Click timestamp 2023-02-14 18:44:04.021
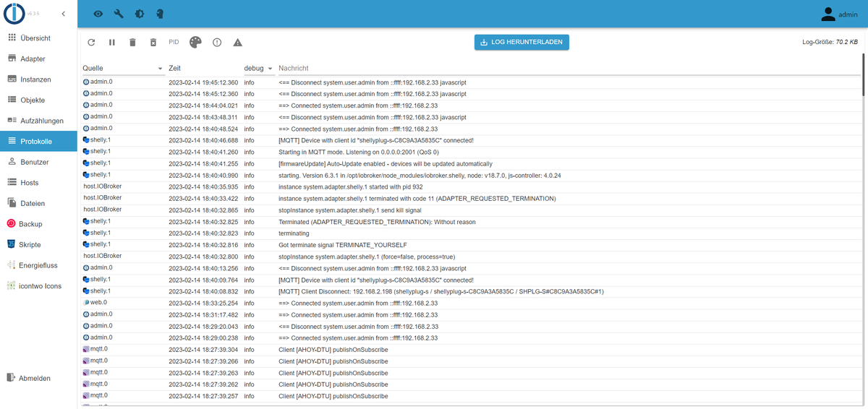The height and width of the screenshot is (409, 868). [203, 106]
